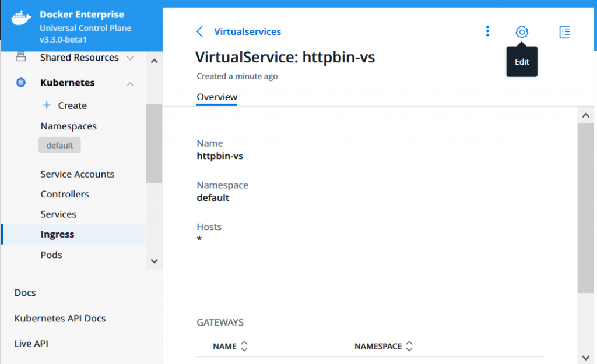Open the list view icon at top right
This screenshot has height=364, width=597.
(564, 32)
